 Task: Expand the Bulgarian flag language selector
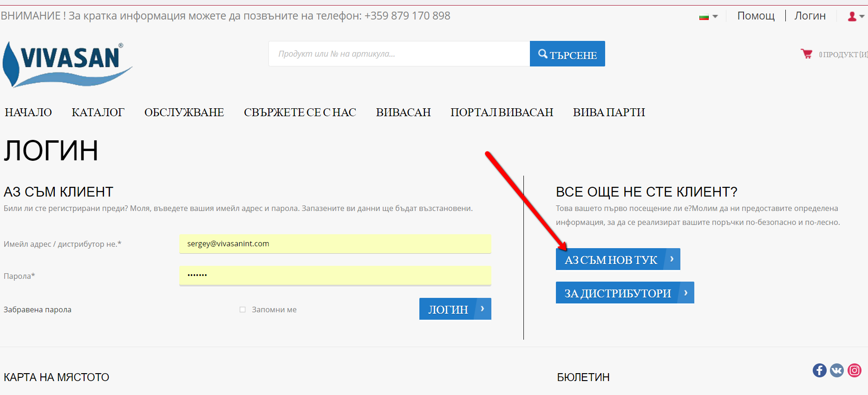[x=709, y=17]
